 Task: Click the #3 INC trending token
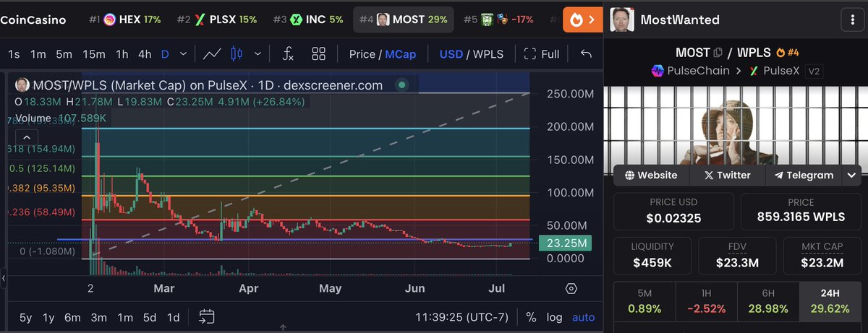click(x=308, y=20)
